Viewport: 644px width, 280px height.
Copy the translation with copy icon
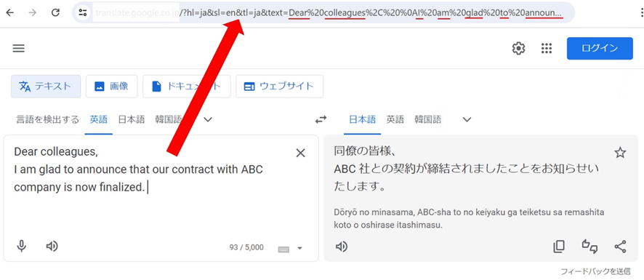[x=559, y=247]
